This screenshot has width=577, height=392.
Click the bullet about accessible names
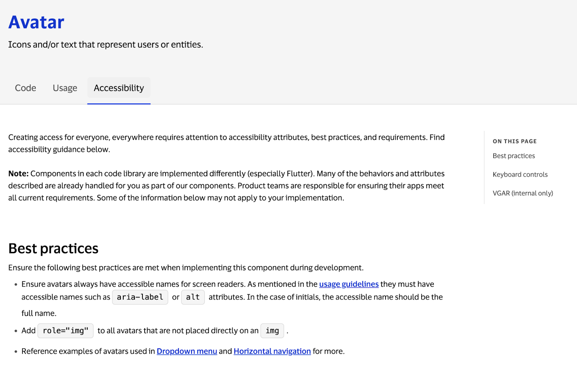232,297
